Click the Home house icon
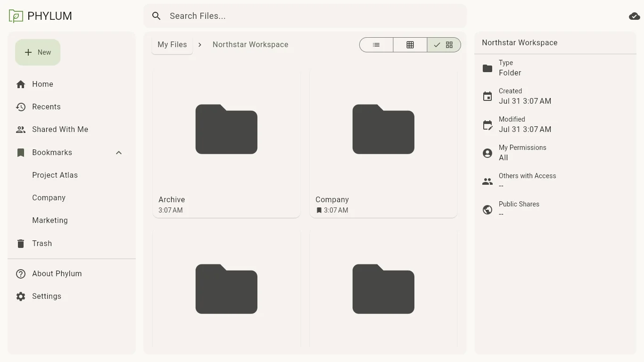 (x=21, y=84)
